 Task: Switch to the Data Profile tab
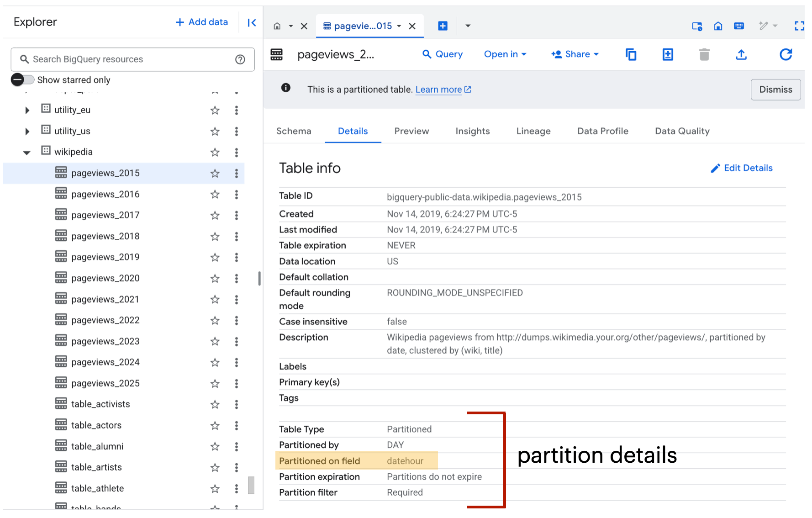(x=603, y=132)
